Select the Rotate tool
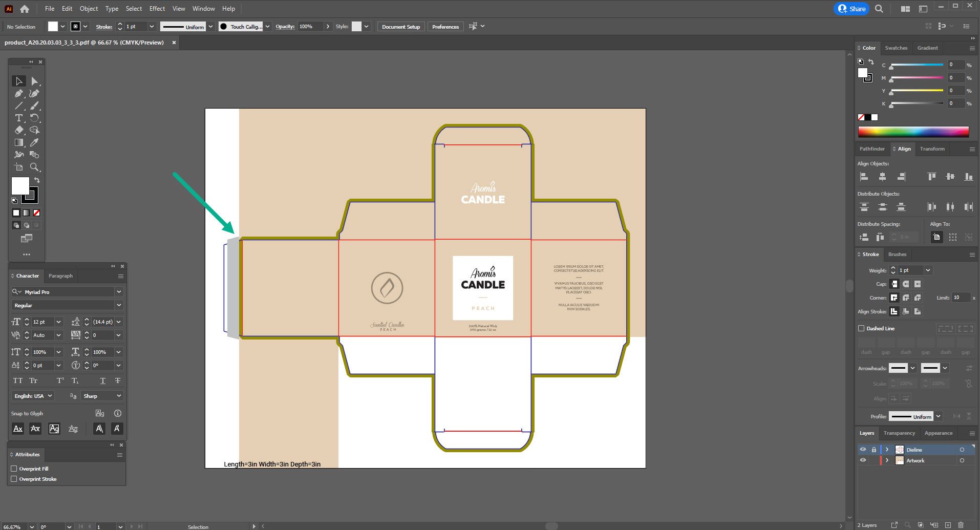This screenshot has height=530, width=980. (x=34, y=117)
